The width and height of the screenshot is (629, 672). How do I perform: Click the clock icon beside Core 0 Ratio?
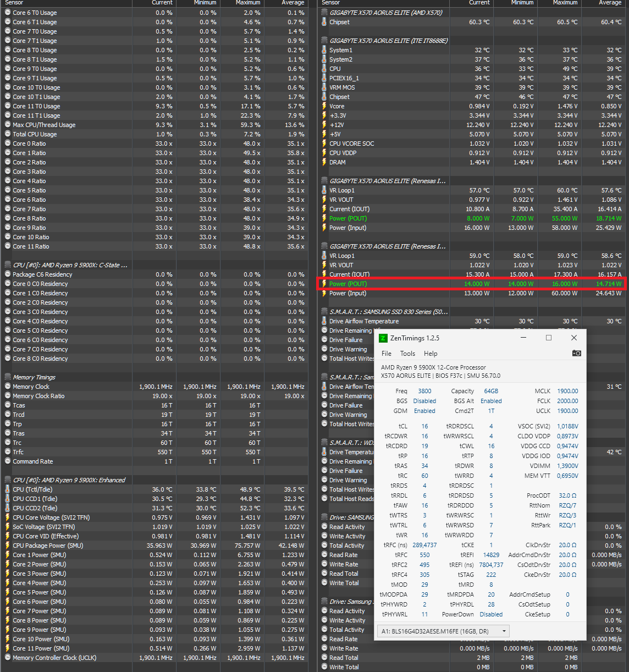pyautogui.click(x=8, y=144)
